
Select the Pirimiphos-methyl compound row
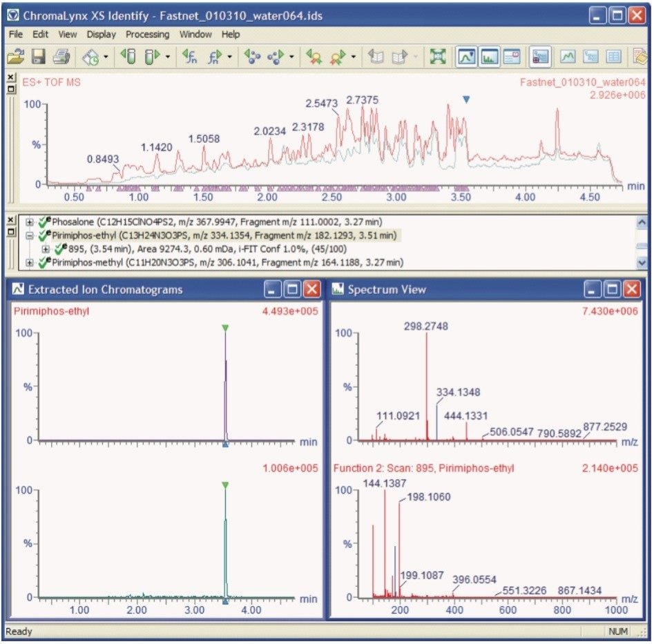[227, 262]
